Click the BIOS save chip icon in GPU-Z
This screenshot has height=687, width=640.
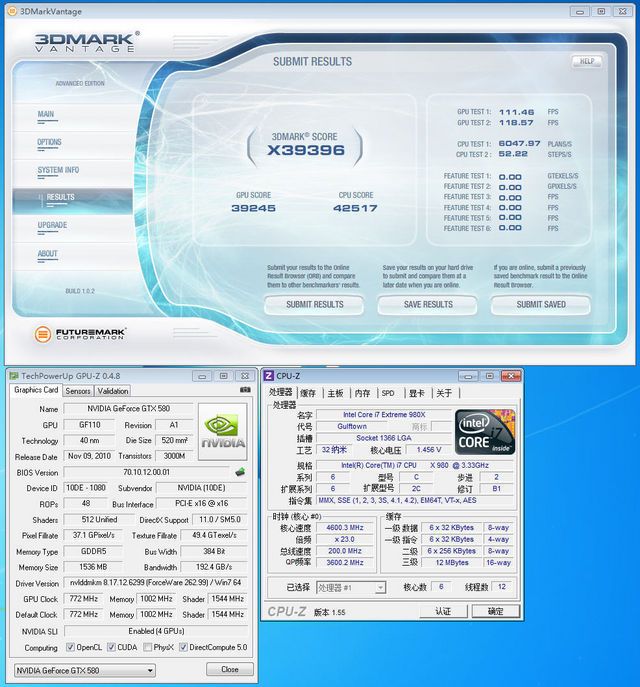[240, 472]
